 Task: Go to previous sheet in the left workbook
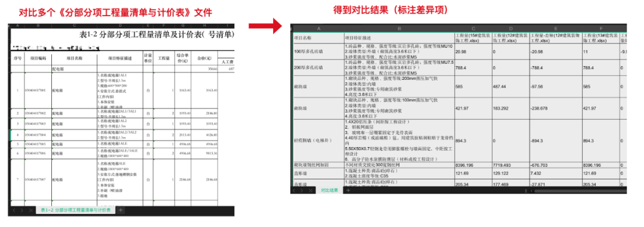[x=14, y=210]
